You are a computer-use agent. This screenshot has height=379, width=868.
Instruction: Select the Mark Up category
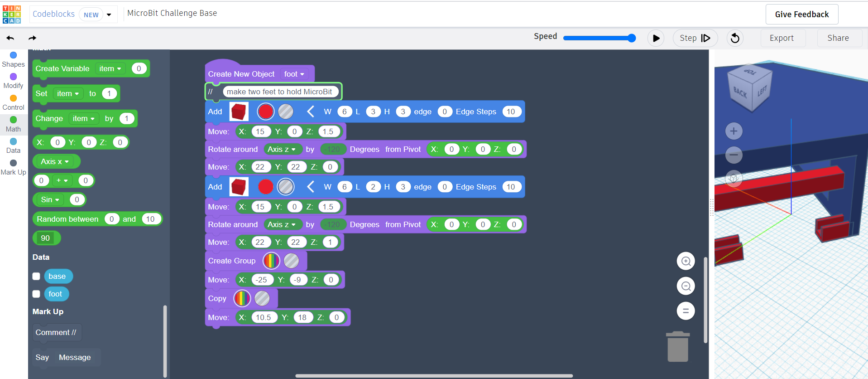point(13,168)
